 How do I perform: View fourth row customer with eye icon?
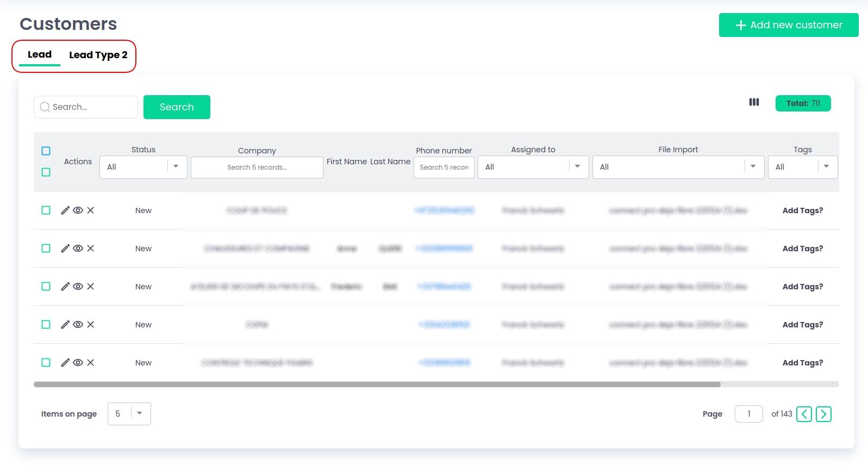coord(78,325)
